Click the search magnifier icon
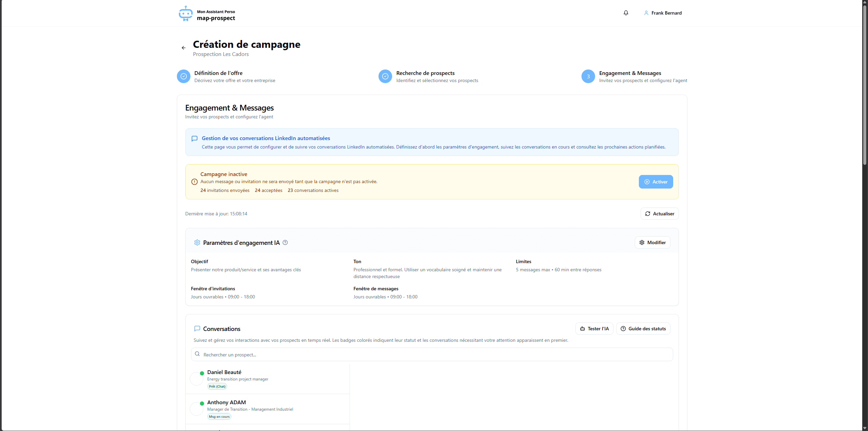This screenshot has width=868, height=431. (197, 354)
